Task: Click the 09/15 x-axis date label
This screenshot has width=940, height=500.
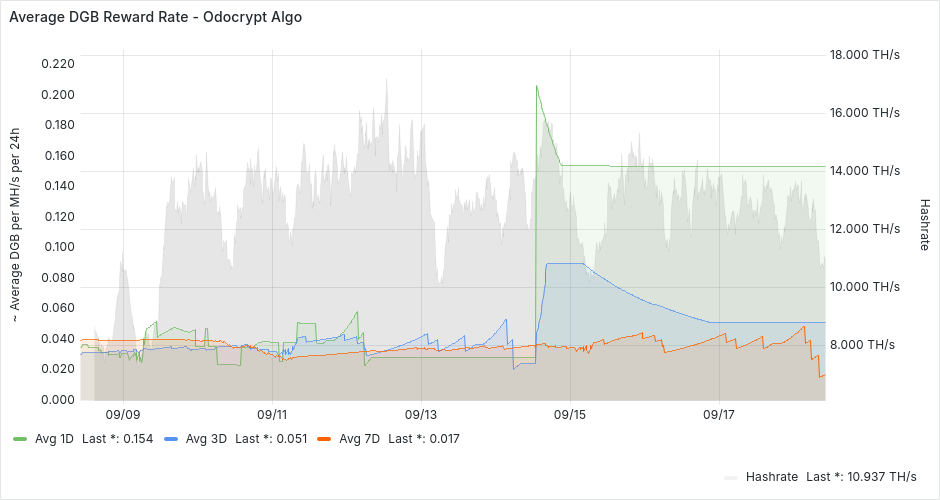Action: click(570, 415)
